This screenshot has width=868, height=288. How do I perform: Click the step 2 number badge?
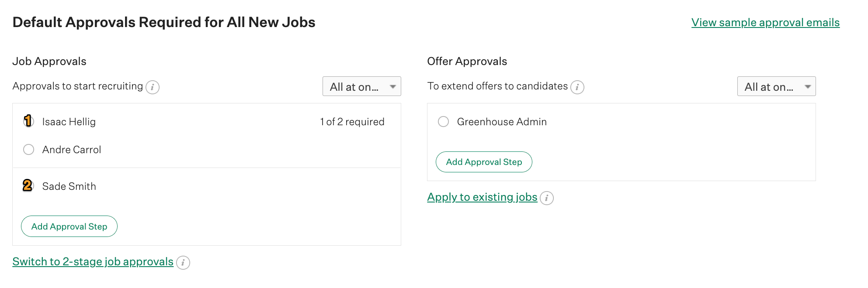pos(28,185)
